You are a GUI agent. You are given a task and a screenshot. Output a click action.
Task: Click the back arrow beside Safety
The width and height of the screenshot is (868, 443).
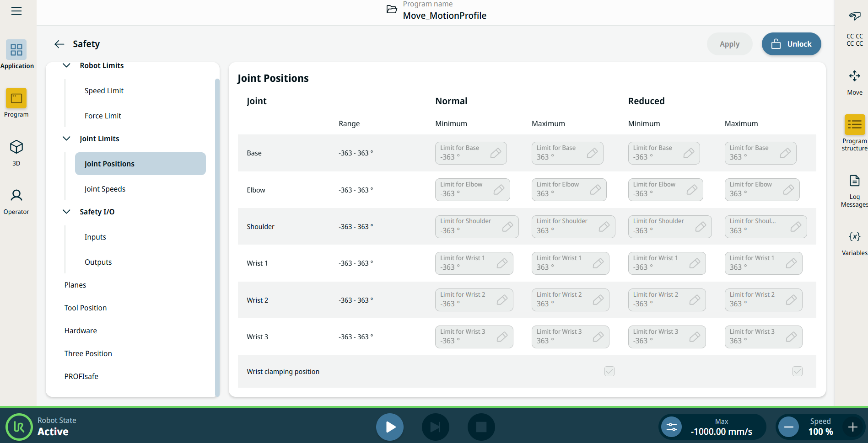pyautogui.click(x=59, y=44)
